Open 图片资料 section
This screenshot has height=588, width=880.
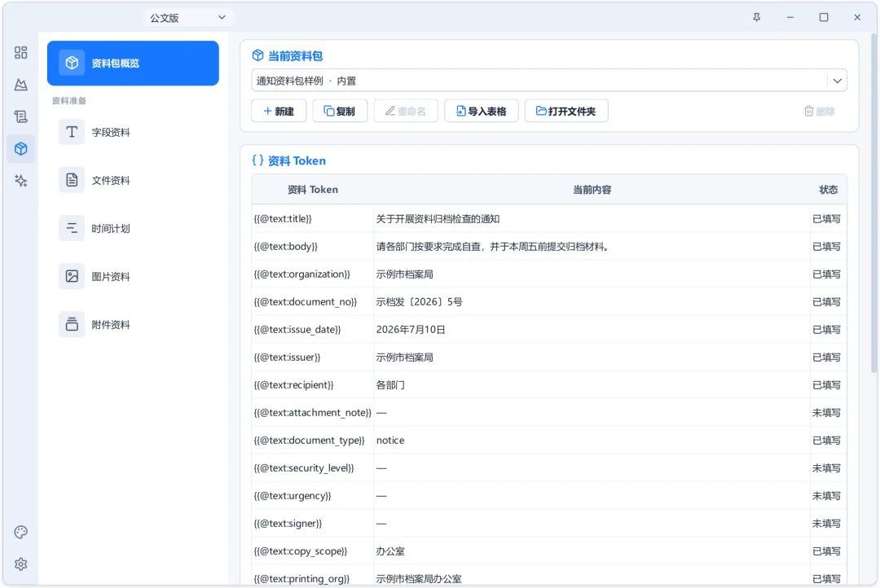(133, 277)
